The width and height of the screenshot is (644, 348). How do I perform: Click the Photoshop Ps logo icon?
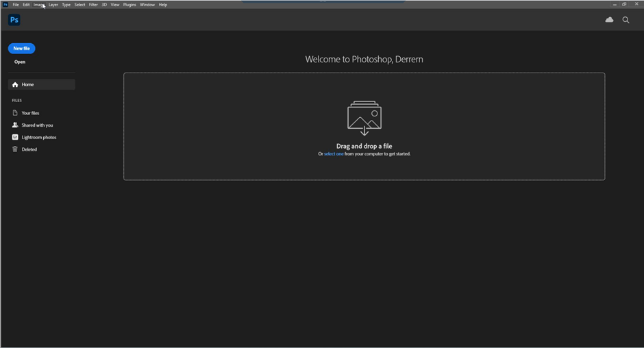pyautogui.click(x=14, y=20)
